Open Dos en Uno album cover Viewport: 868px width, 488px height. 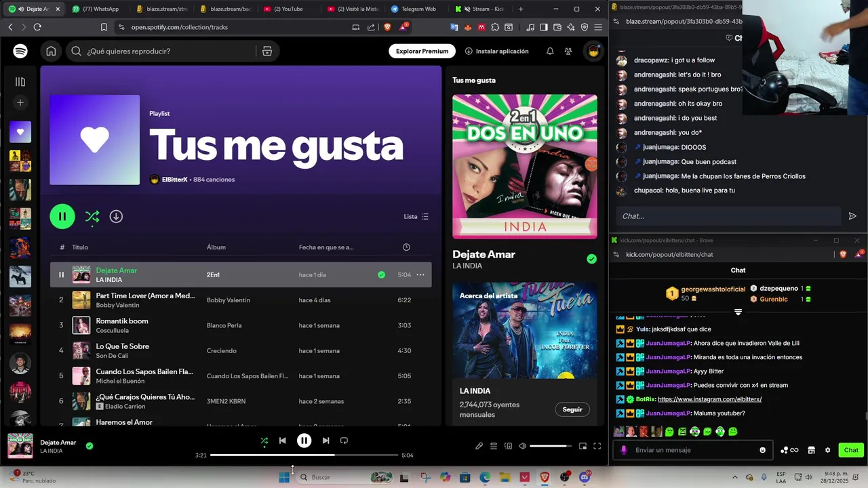click(525, 166)
